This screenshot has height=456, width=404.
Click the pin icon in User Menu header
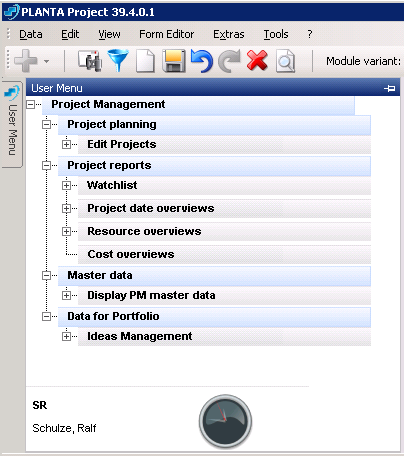(x=390, y=88)
